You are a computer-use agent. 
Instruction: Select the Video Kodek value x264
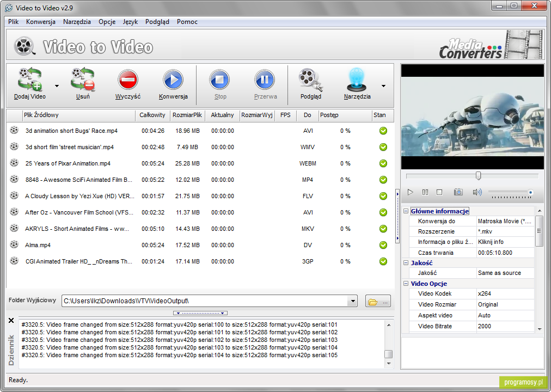pyautogui.click(x=505, y=293)
